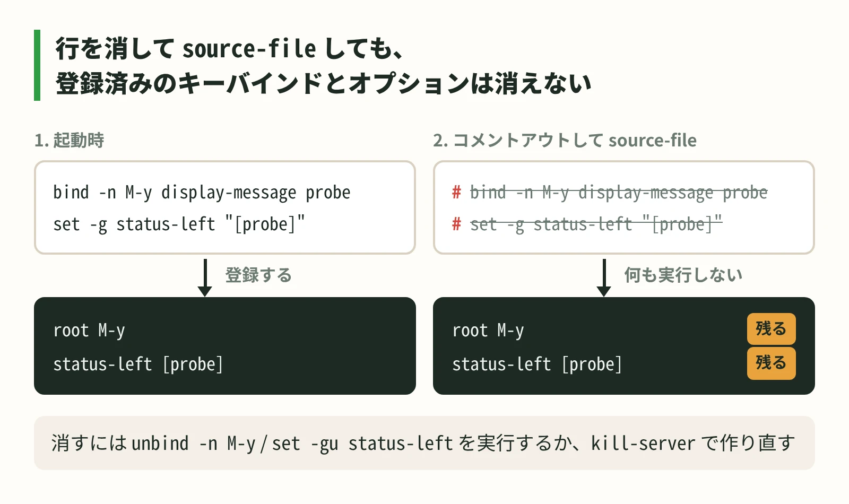This screenshot has height=504, width=849.
Task: Click 'root M-y' in the right dark panel
Action: [488, 331]
